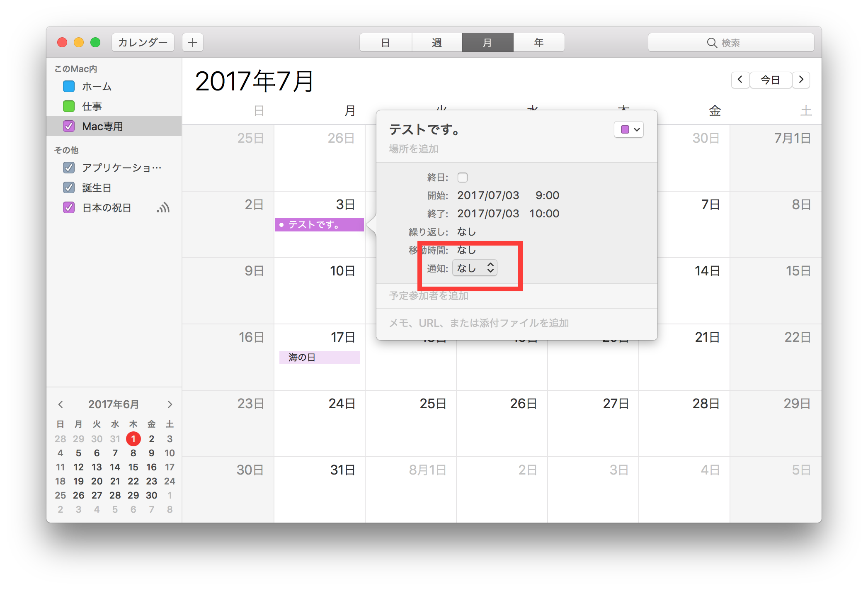This screenshot has width=868, height=589.
Task: Click the plus add event button
Action: pos(193,42)
